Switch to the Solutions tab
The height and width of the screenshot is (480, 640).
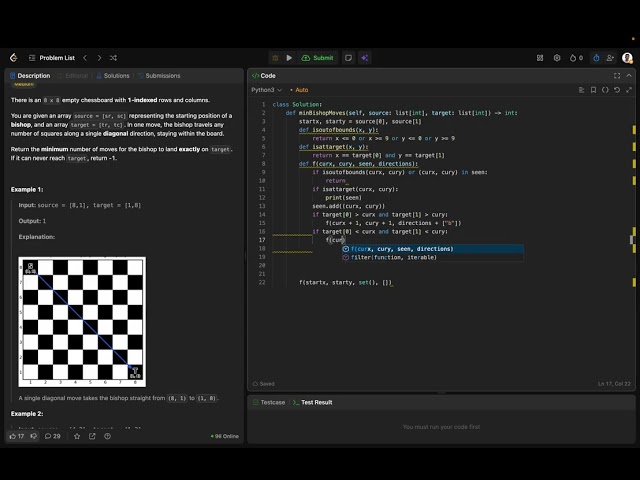click(x=113, y=76)
